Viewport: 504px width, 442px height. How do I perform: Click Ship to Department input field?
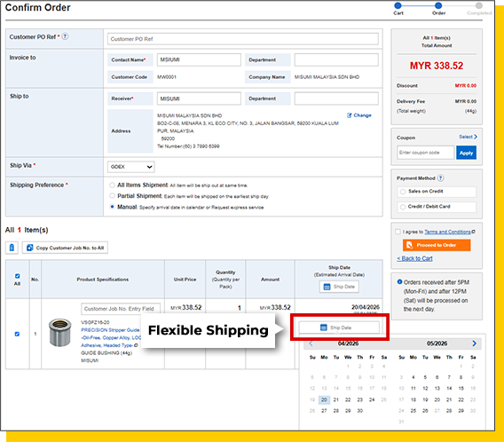336,99
